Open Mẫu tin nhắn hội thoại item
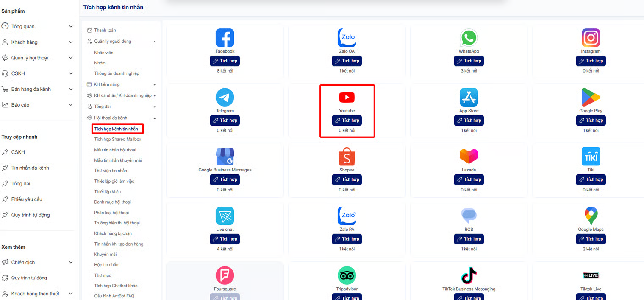The width and height of the screenshot is (644, 300). point(115,150)
